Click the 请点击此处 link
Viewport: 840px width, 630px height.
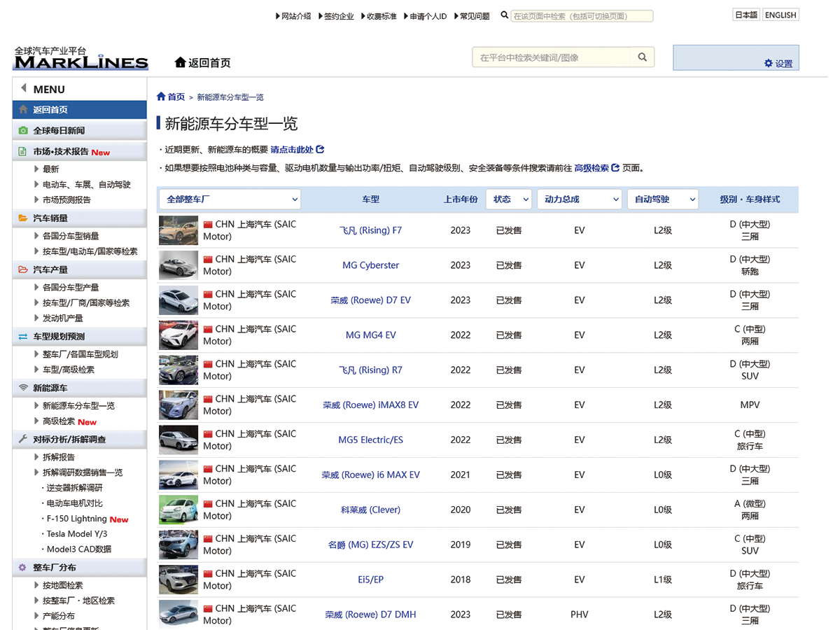pyautogui.click(x=292, y=149)
